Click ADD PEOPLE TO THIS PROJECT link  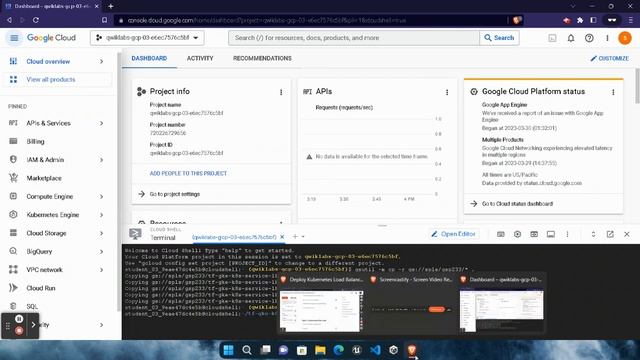[x=188, y=173]
